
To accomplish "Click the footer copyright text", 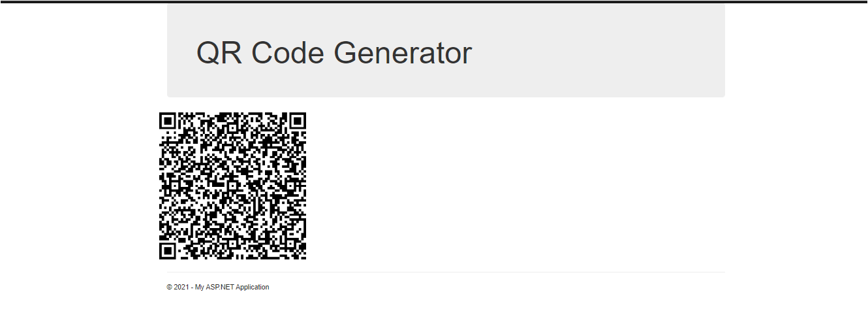I will click(218, 288).
